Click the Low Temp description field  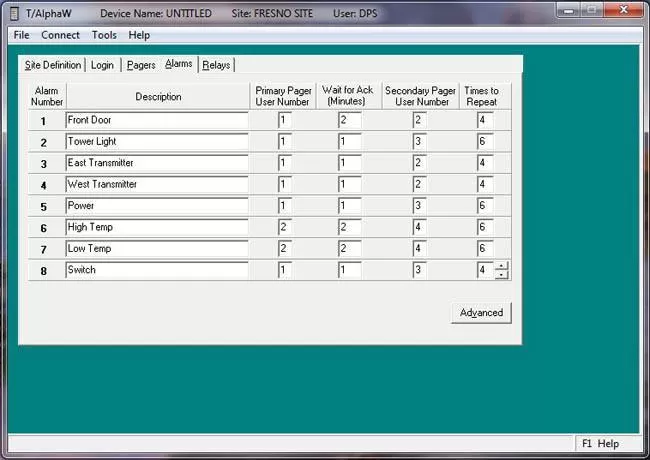[157, 249]
